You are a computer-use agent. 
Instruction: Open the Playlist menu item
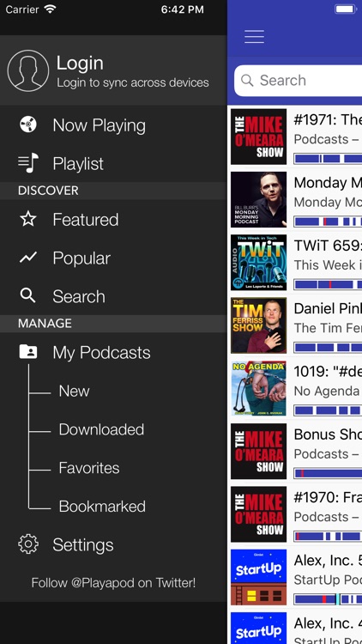78,163
